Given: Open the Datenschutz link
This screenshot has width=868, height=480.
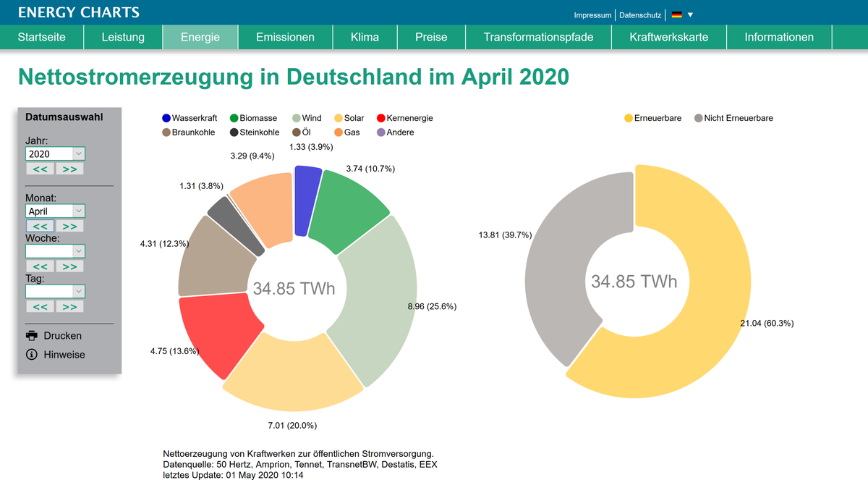Looking at the screenshot, I should coord(640,15).
